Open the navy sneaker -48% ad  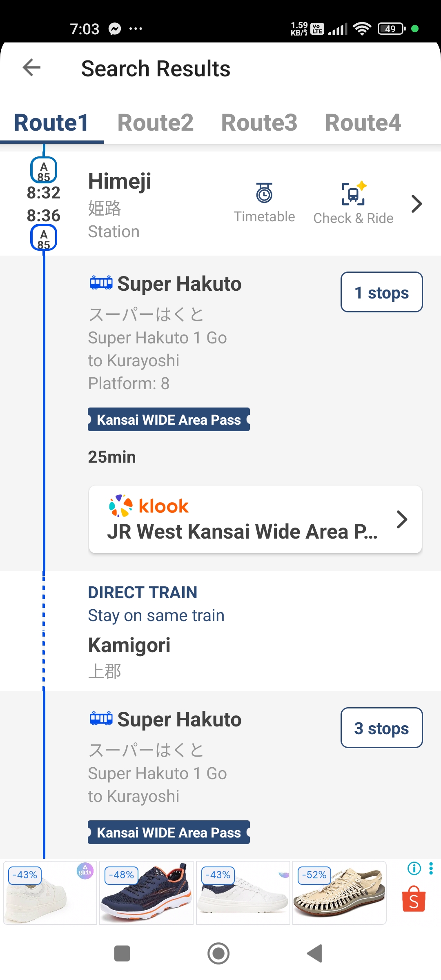click(147, 893)
